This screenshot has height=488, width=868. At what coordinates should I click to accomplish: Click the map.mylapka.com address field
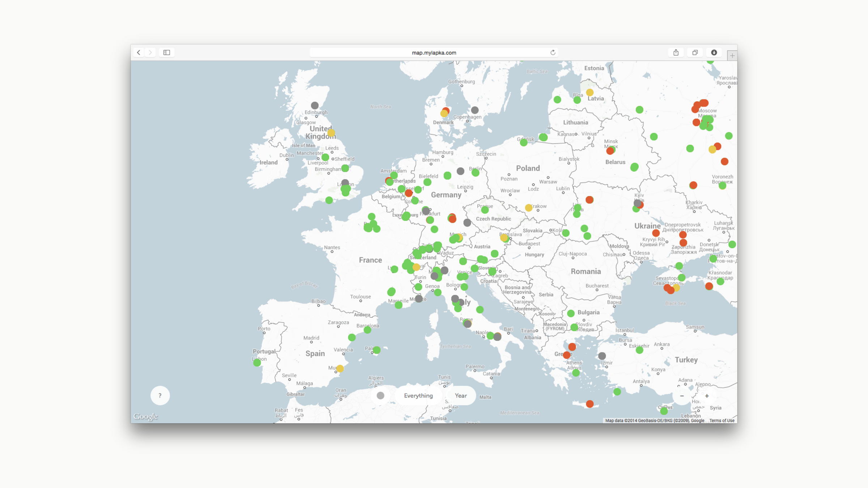tap(434, 52)
